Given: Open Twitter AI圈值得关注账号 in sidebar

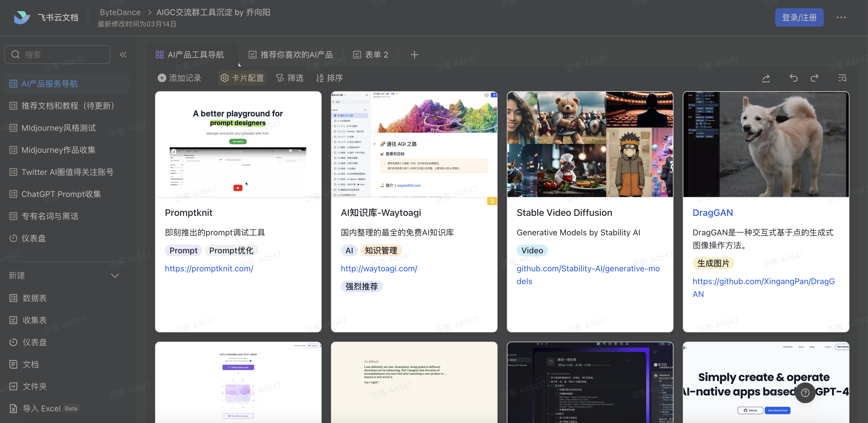Looking at the screenshot, I should tap(67, 172).
